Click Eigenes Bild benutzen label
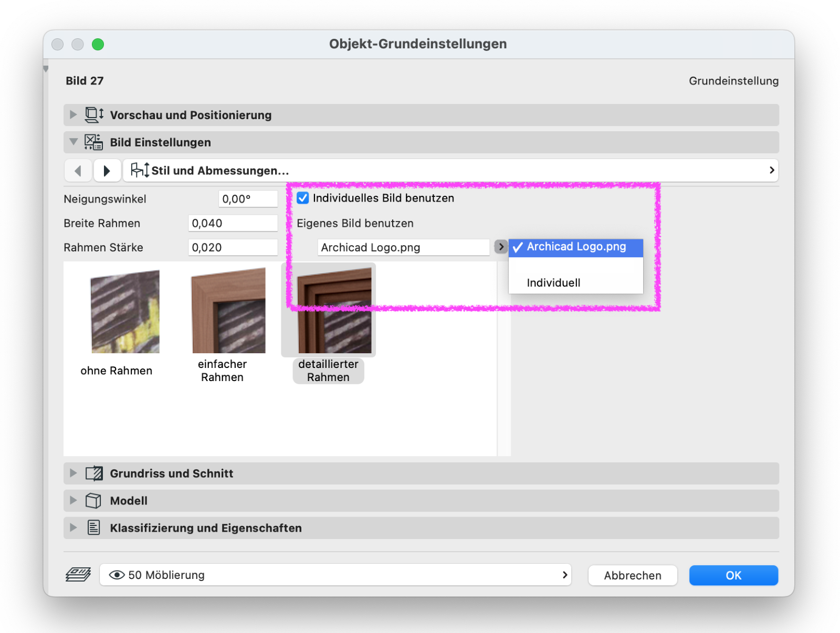Viewport: 840px width, 633px height. pyautogui.click(x=355, y=223)
